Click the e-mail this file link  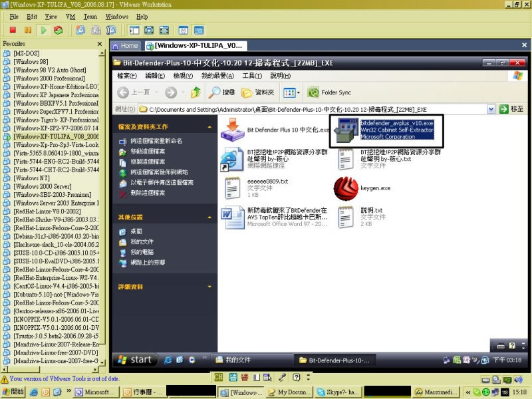(x=162, y=182)
